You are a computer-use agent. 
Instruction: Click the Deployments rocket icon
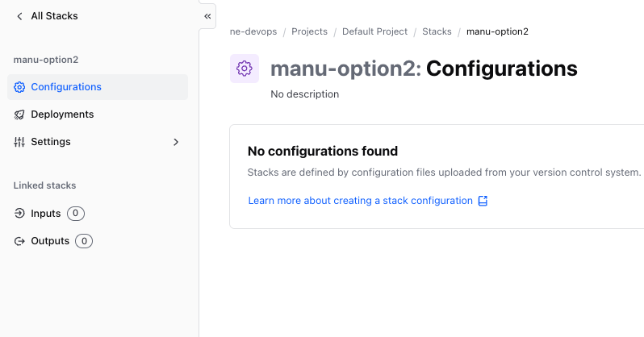coord(20,114)
